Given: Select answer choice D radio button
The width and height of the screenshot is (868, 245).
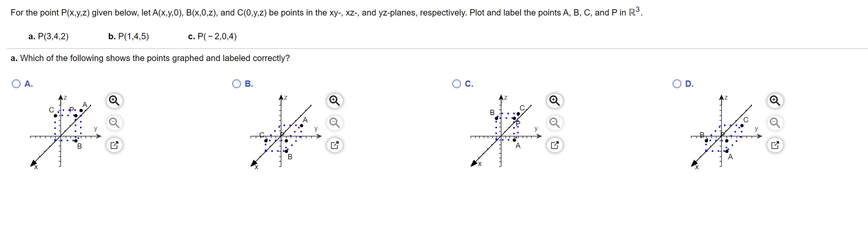Looking at the screenshot, I should point(677,83).
